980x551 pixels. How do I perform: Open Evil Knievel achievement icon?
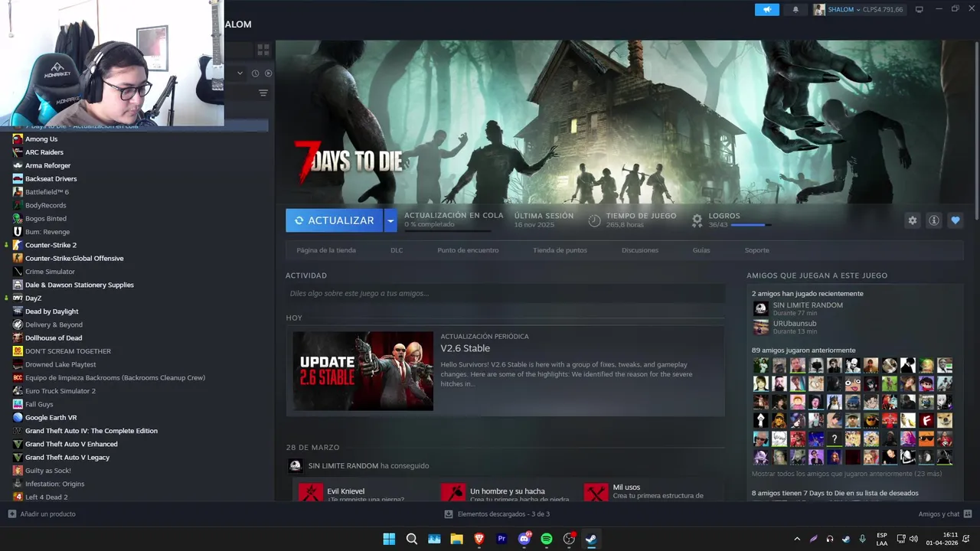pos(311,492)
